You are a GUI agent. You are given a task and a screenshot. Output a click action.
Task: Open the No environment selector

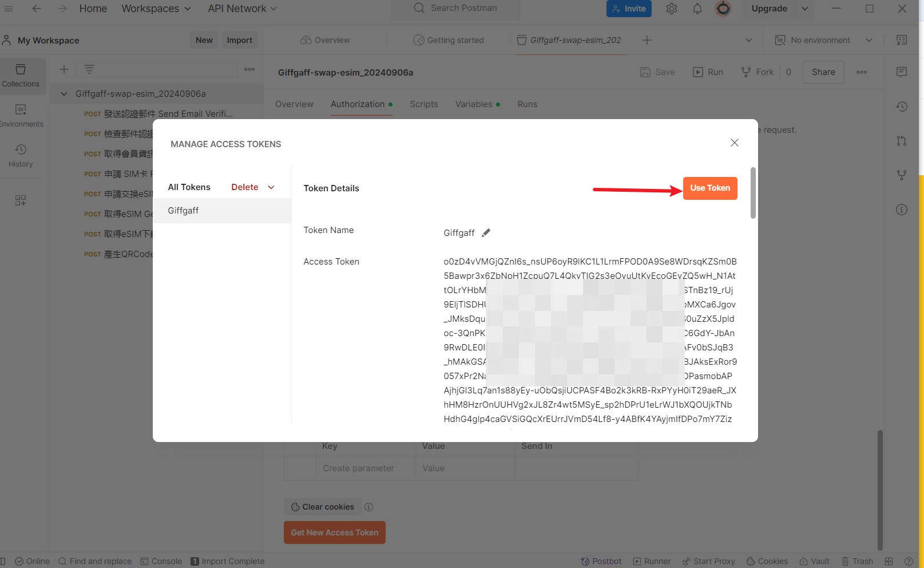(823, 40)
